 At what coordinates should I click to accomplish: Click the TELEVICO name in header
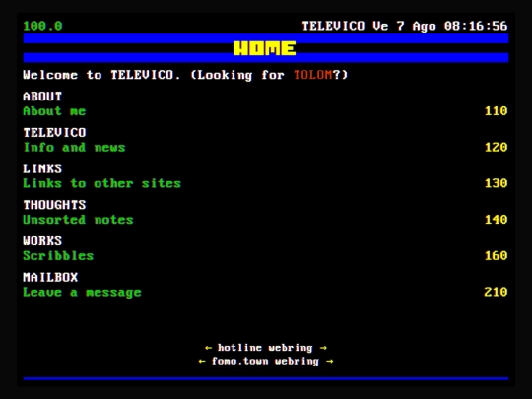[x=334, y=26]
